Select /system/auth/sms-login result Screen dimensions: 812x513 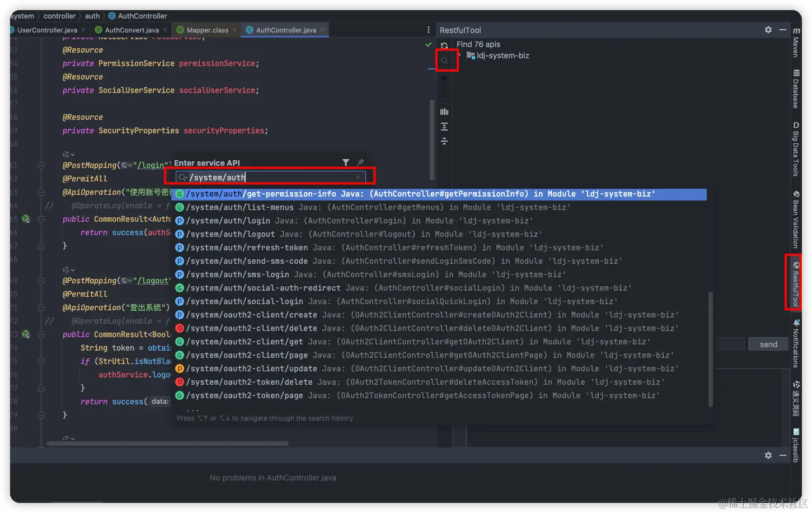point(439,274)
